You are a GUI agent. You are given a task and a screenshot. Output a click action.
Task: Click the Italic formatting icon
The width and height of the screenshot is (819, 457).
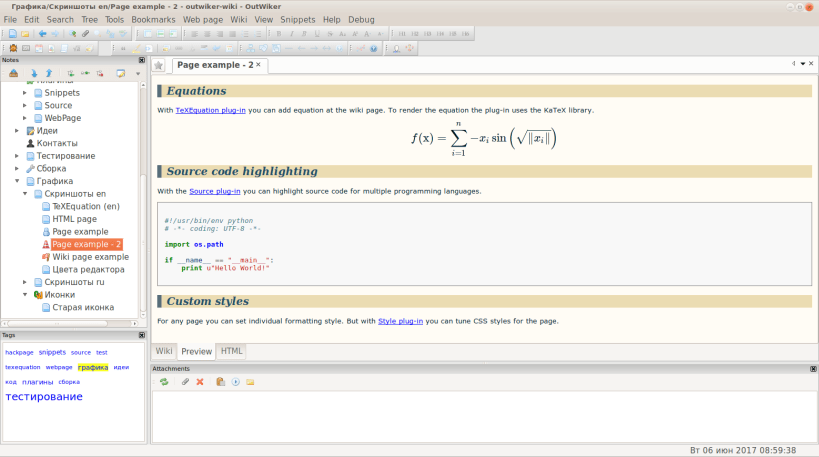click(x=291, y=34)
